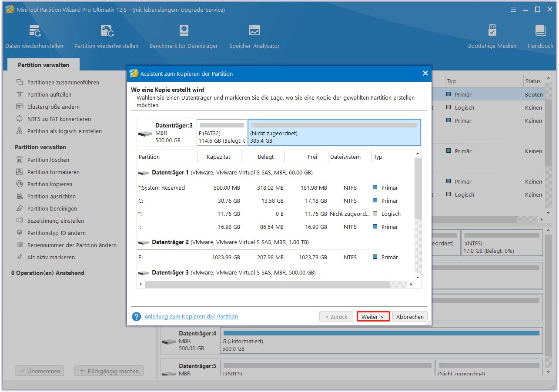This screenshot has height=392, width=559.
Task: Click Typ column header in main window
Action: 484,81
